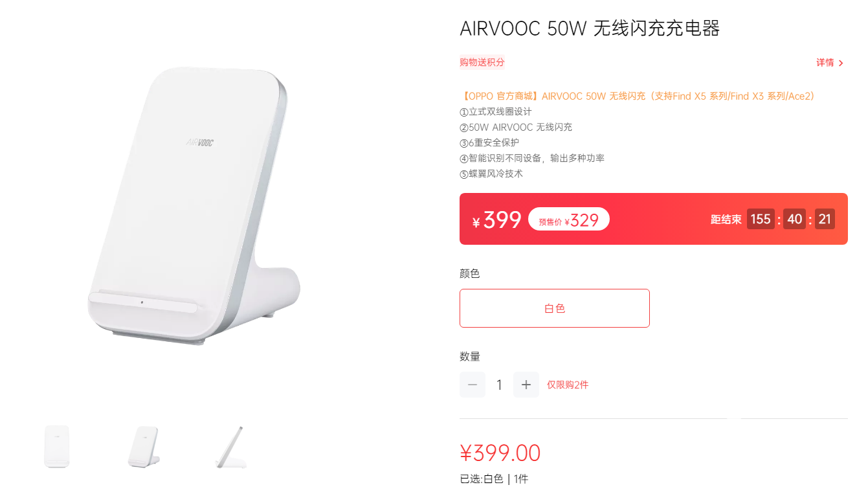This screenshot has height=496, width=868.
Task: Click the chevron arrow beside 详情
Action: pyautogui.click(x=841, y=63)
